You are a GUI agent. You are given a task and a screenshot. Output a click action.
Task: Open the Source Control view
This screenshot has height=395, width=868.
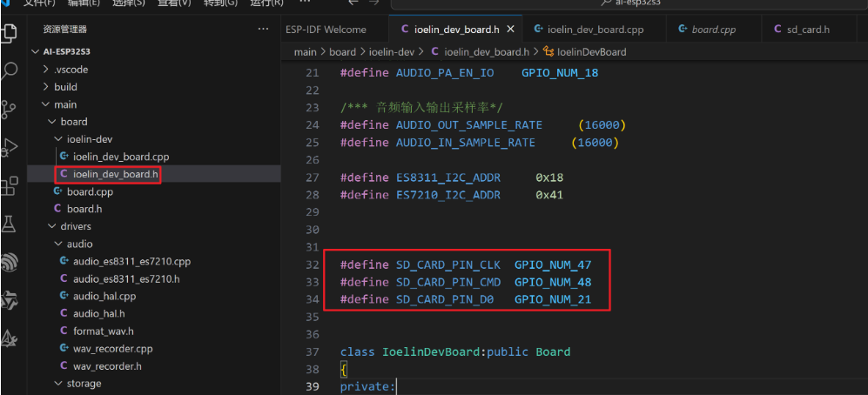coord(10,109)
